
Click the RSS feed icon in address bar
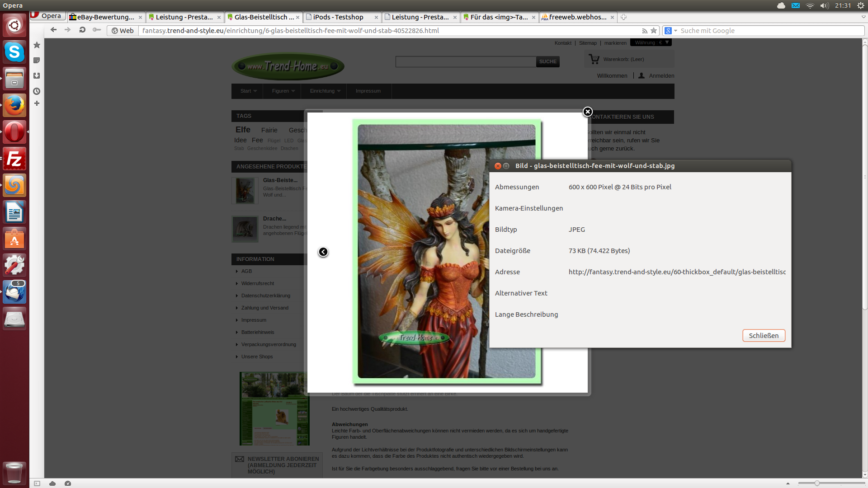(x=645, y=31)
